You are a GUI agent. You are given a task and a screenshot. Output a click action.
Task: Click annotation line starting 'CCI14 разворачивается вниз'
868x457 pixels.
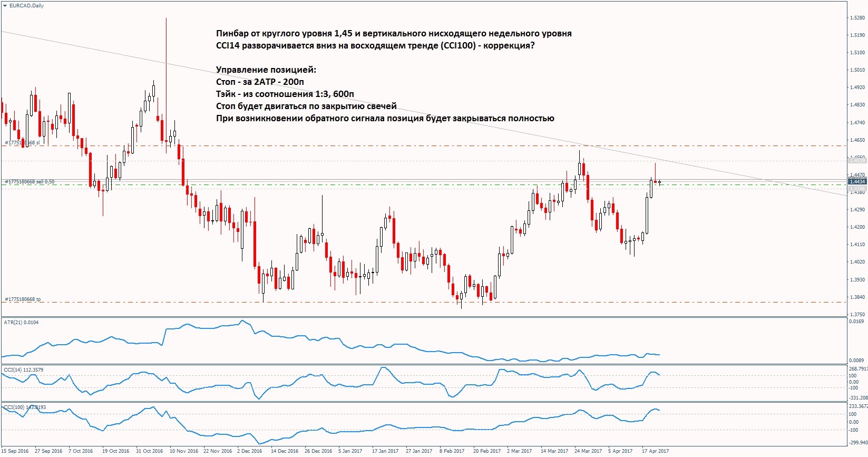point(375,45)
